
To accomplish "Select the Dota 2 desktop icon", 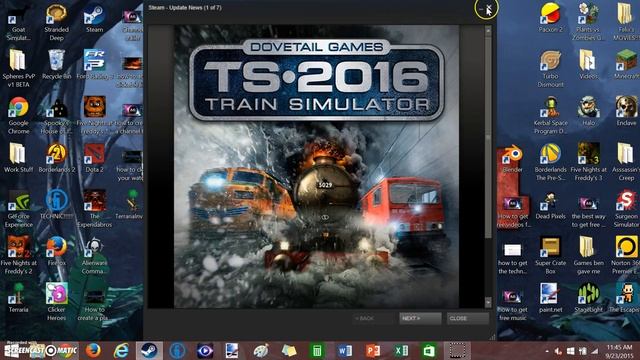I will point(94,158).
